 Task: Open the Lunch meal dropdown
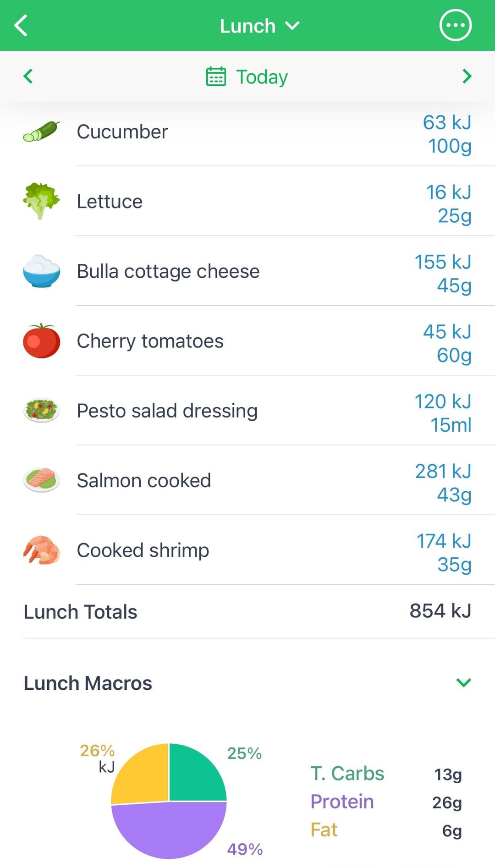pyautogui.click(x=259, y=26)
